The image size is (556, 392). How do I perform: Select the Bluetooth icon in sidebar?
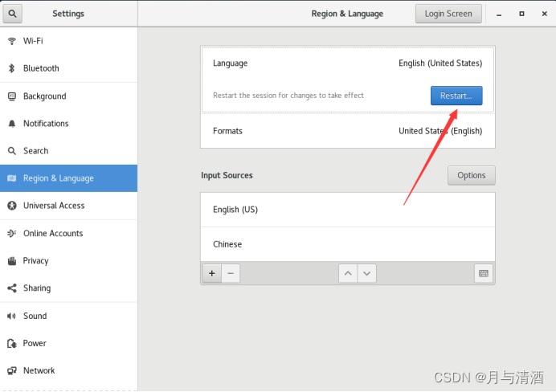(x=12, y=68)
